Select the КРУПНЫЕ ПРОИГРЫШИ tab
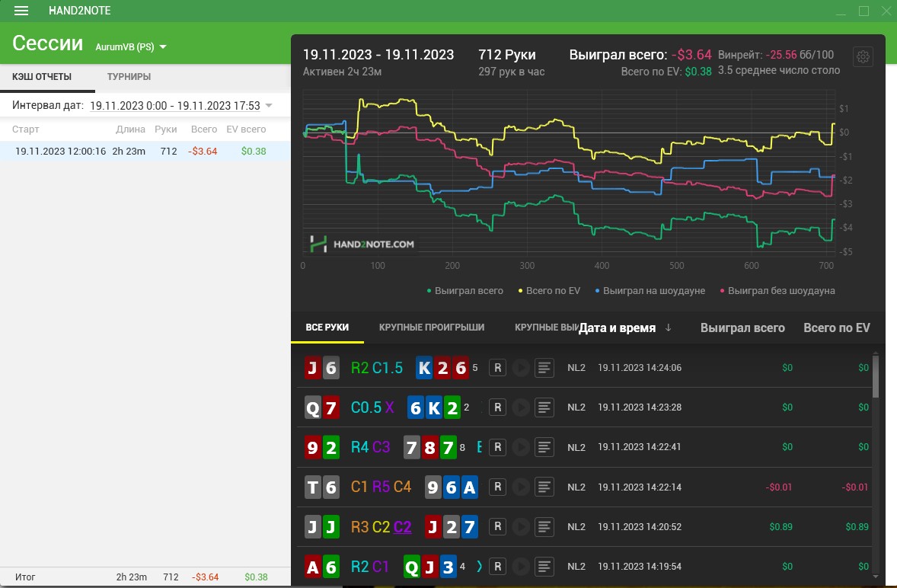This screenshot has height=588, width=897. 432,328
